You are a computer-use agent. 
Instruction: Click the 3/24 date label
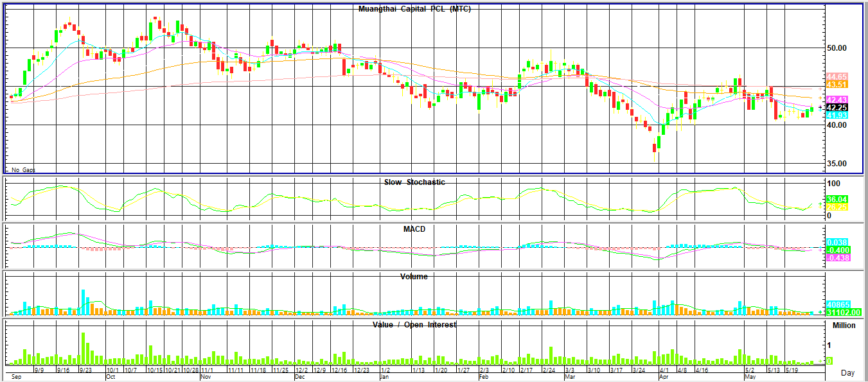coord(639,370)
